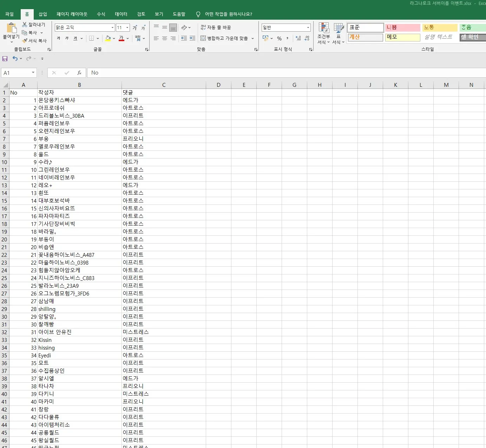The height and width of the screenshot is (448, 486).
Task: Click the Save icon in quick access toolbar
Action: point(5,59)
